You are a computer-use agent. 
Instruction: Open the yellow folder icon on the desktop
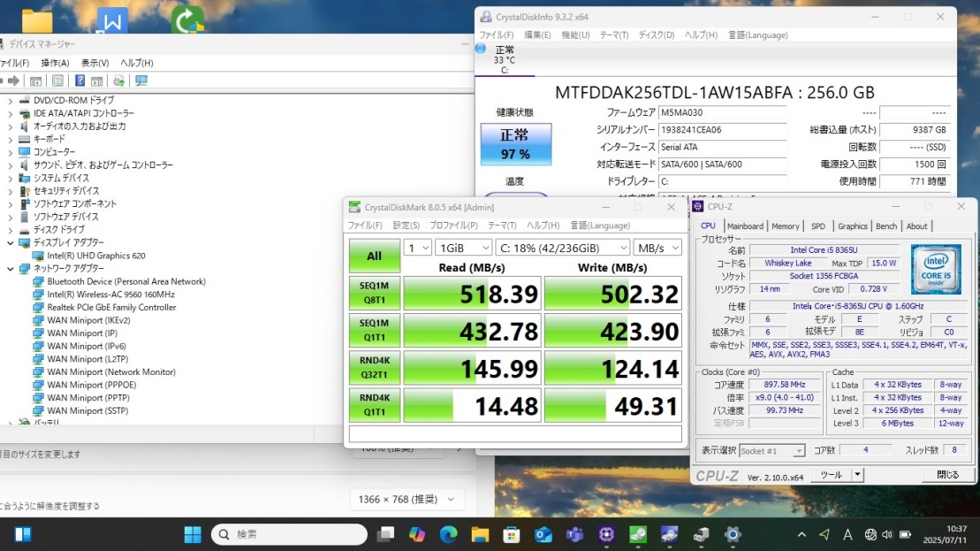[37, 20]
